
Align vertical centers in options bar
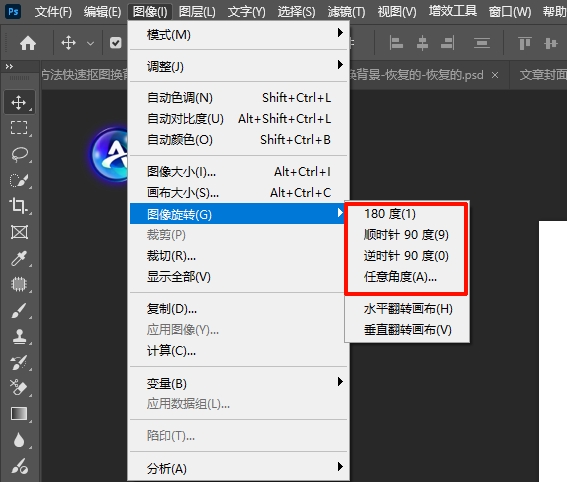[550, 43]
